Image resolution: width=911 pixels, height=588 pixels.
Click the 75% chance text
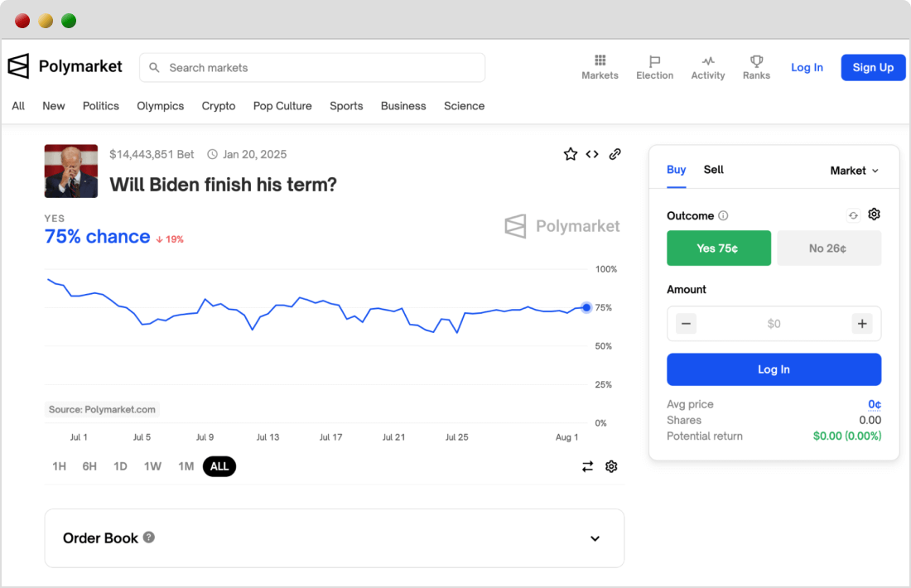point(97,237)
